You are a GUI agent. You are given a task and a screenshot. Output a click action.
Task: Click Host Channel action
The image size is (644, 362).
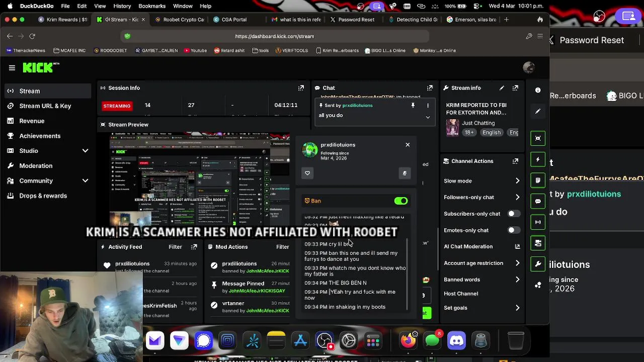461,294
